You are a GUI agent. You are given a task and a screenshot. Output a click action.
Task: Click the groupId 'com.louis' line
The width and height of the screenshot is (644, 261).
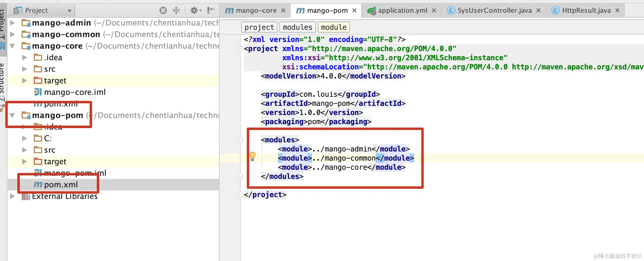point(320,94)
